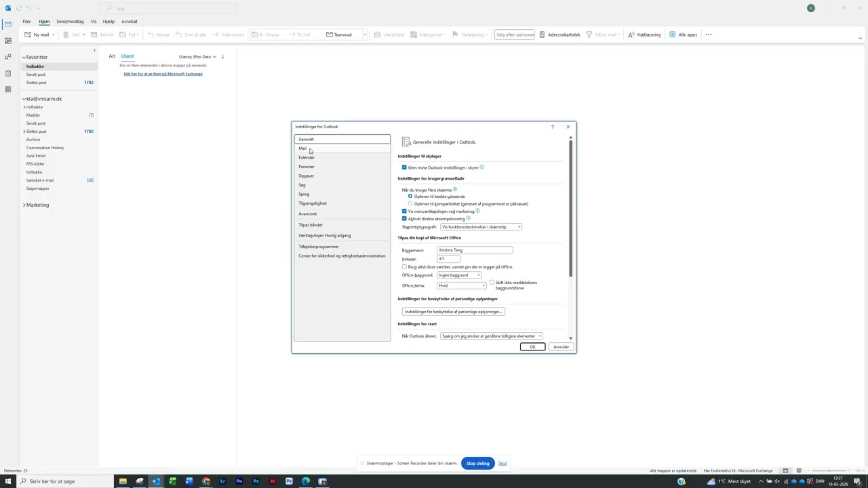Expand the Marketing folder group
The width and height of the screenshot is (868, 488).
[24, 205]
